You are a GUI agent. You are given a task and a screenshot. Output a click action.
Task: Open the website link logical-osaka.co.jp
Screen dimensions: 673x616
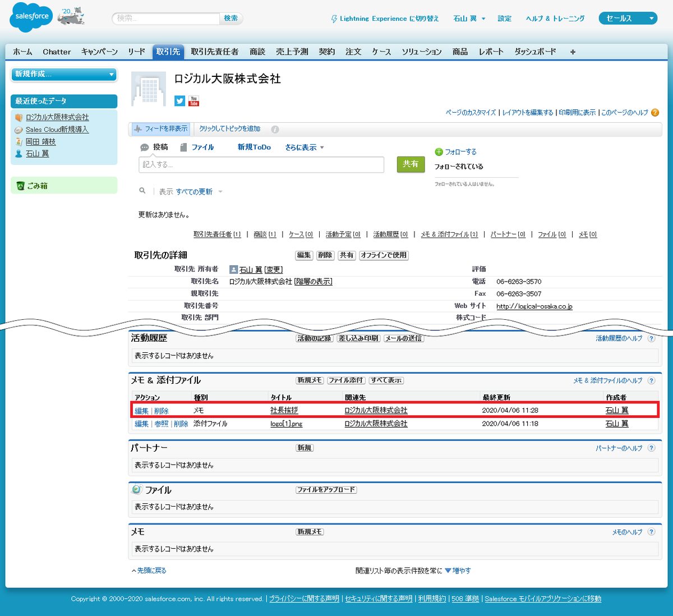[x=534, y=306]
